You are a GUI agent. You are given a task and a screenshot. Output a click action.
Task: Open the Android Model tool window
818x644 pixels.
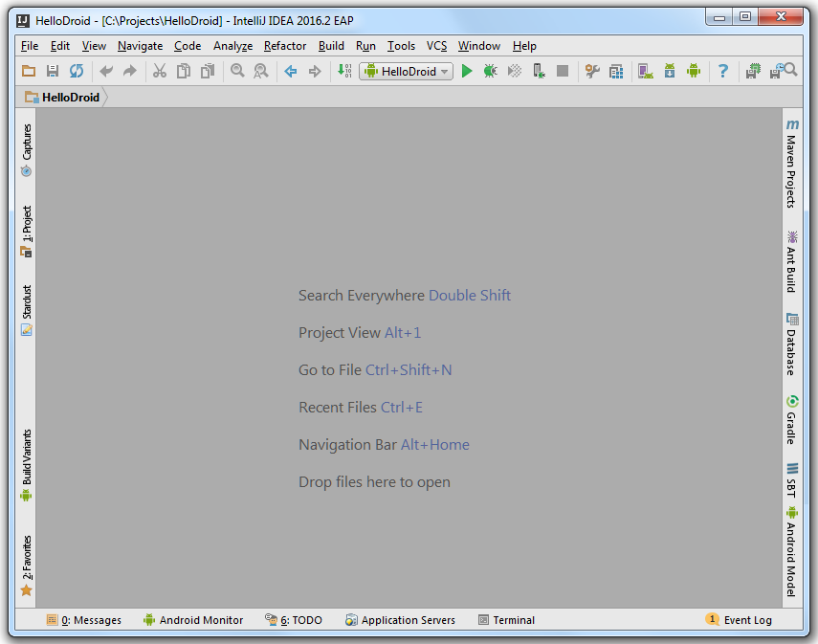[792, 551]
